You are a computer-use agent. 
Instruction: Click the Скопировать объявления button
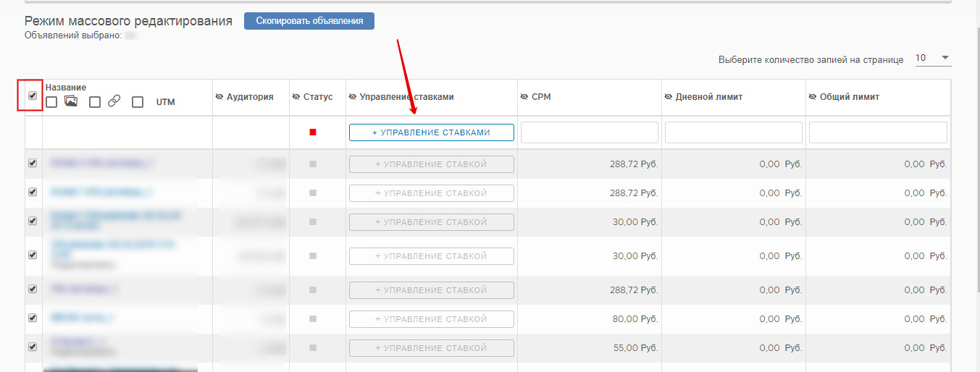309,21
